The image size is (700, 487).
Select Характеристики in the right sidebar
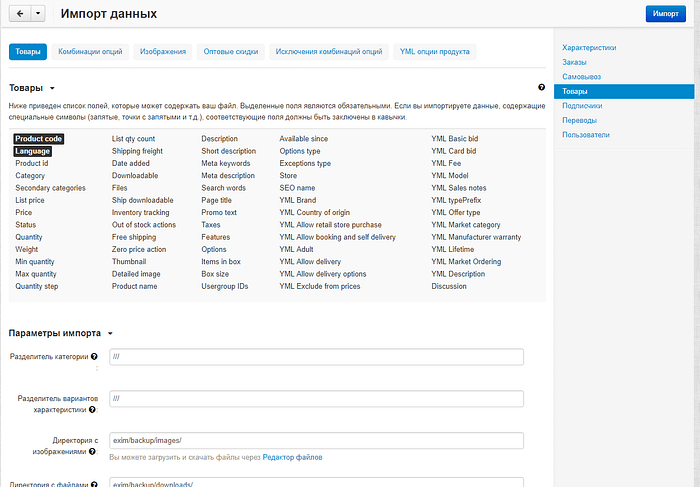point(589,47)
